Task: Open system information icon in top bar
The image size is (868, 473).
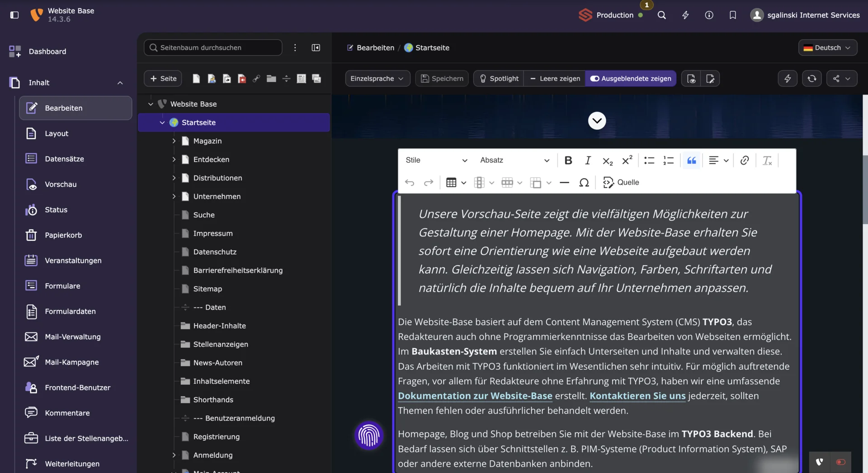Action: [x=709, y=15]
